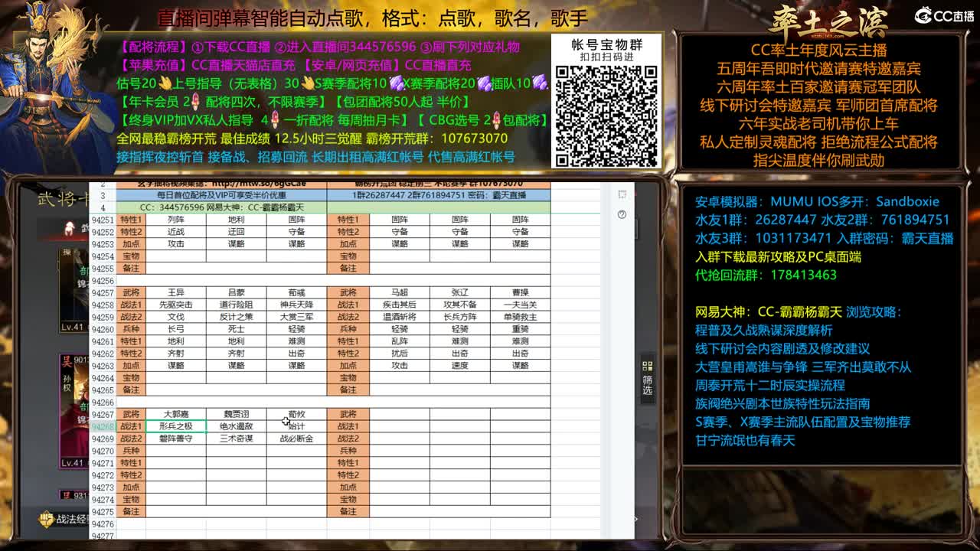
Task: Select cell 大赏三军
Action: pos(297,317)
